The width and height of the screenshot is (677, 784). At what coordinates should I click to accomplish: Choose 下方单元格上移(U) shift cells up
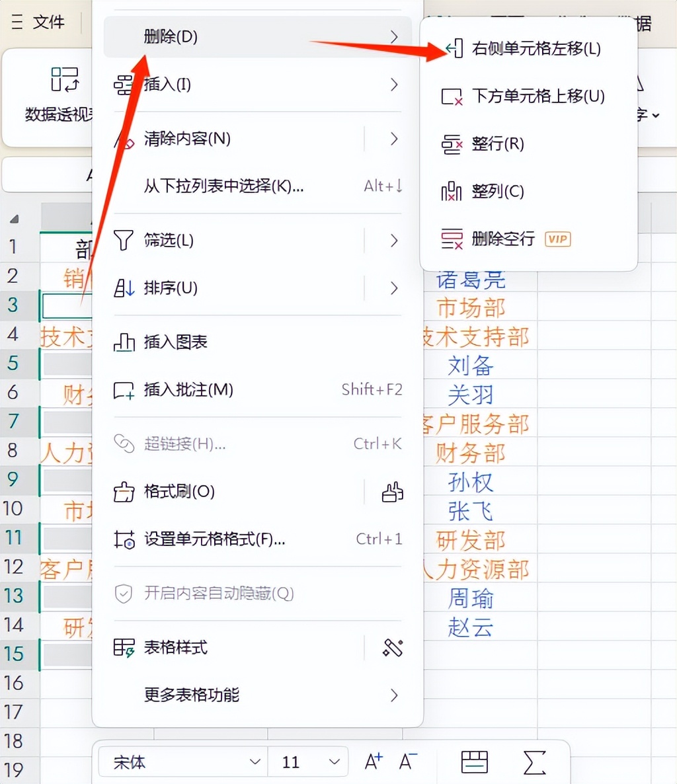click(528, 96)
